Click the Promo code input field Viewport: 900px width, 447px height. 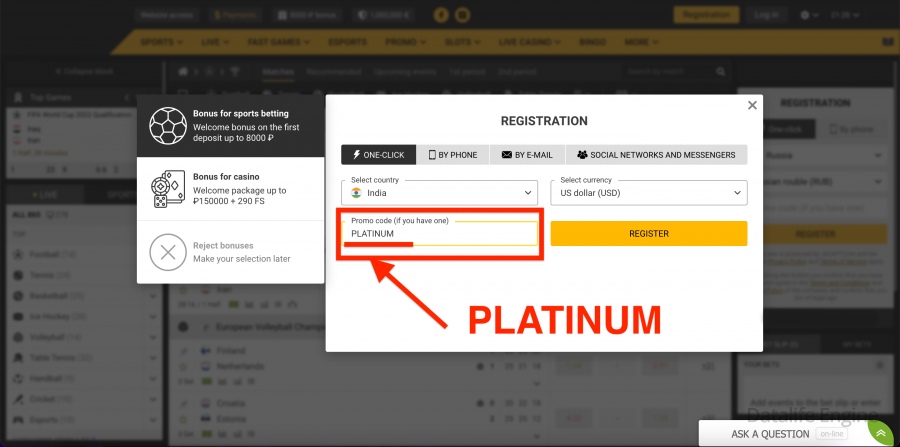coord(440,234)
